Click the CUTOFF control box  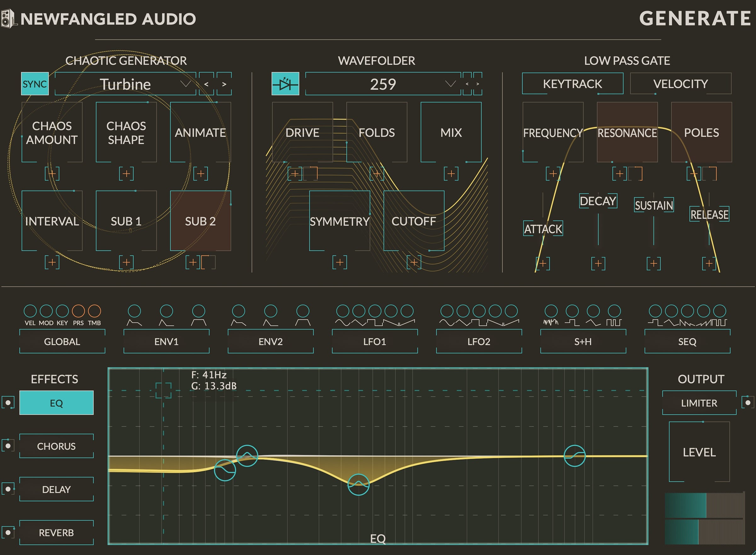pos(414,221)
